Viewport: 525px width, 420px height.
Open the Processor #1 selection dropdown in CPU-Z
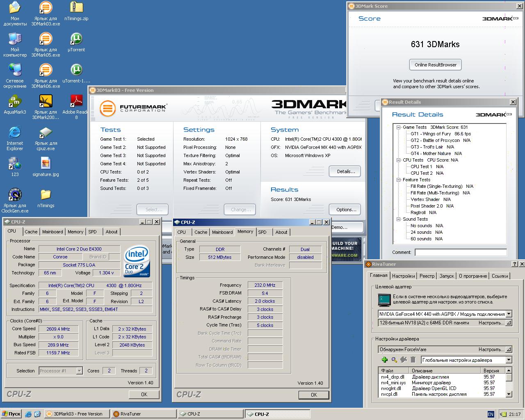(79, 371)
